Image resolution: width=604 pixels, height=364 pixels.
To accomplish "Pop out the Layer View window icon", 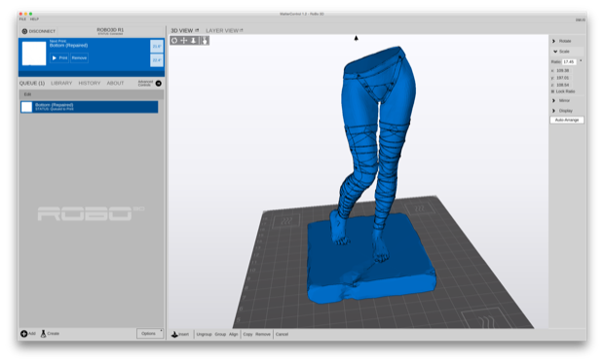I will (x=242, y=30).
